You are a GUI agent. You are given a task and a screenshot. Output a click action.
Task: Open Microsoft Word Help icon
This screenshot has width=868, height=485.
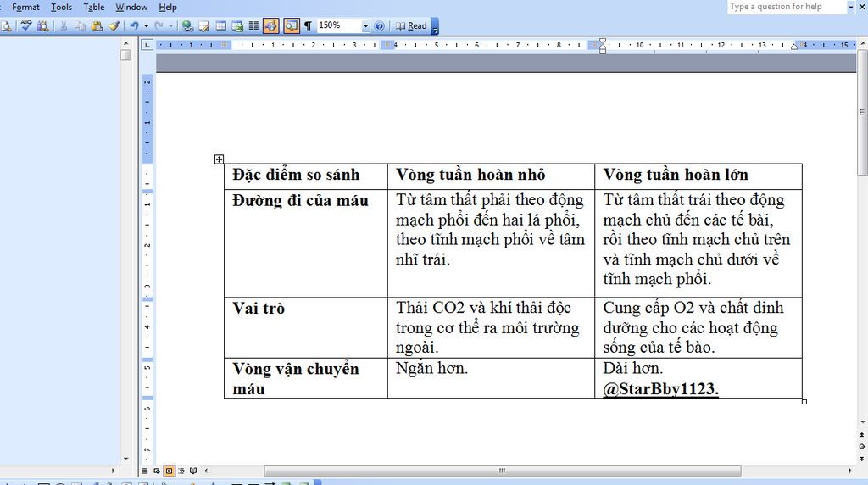click(379, 25)
